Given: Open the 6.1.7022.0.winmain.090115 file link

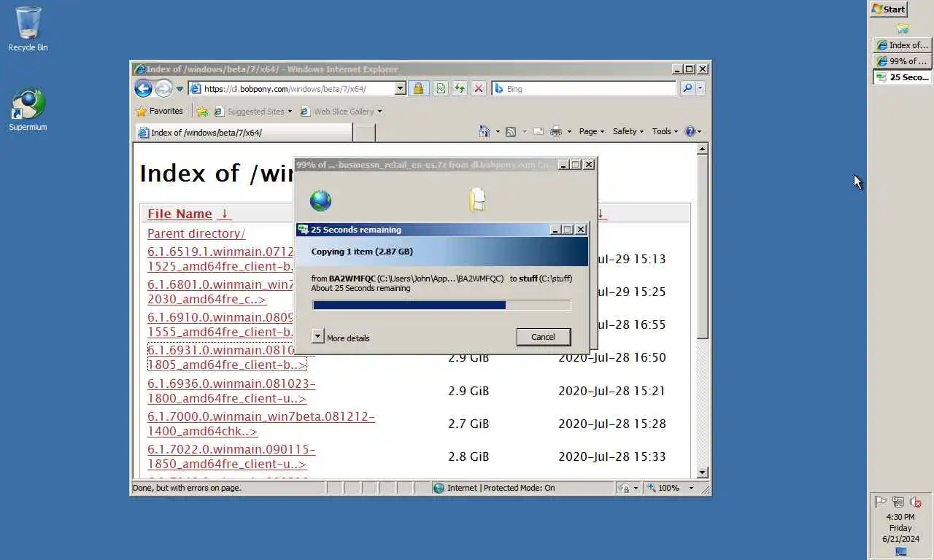Looking at the screenshot, I should pyautogui.click(x=231, y=456).
